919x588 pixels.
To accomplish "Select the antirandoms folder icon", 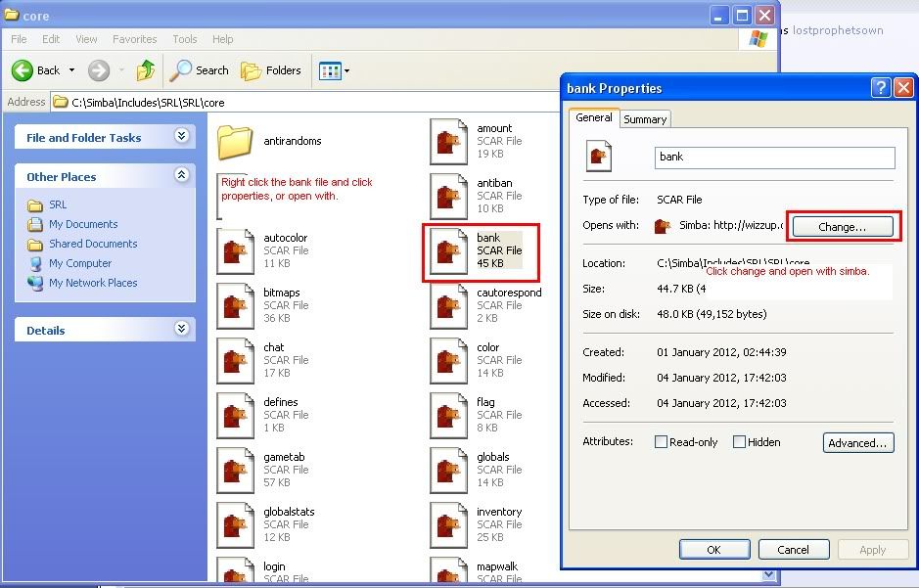I will pyautogui.click(x=235, y=143).
